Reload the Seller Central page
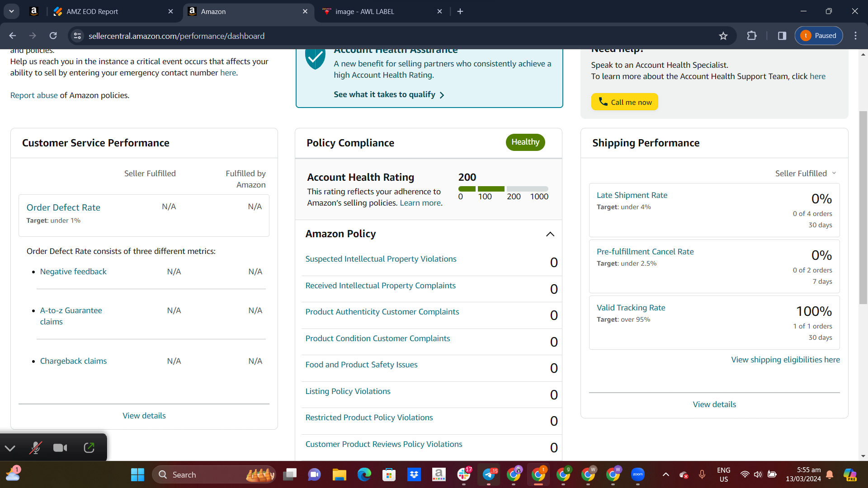 coord(53,36)
